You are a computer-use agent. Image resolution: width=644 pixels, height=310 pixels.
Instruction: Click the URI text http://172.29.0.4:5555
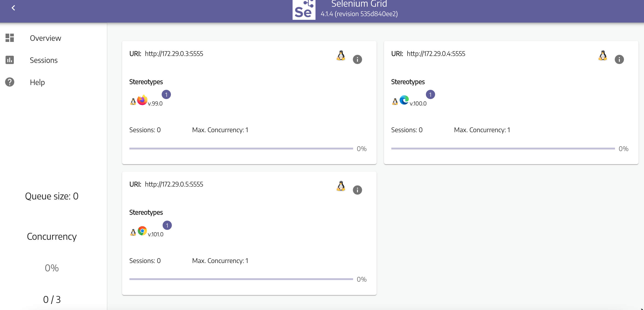[436, 54]
